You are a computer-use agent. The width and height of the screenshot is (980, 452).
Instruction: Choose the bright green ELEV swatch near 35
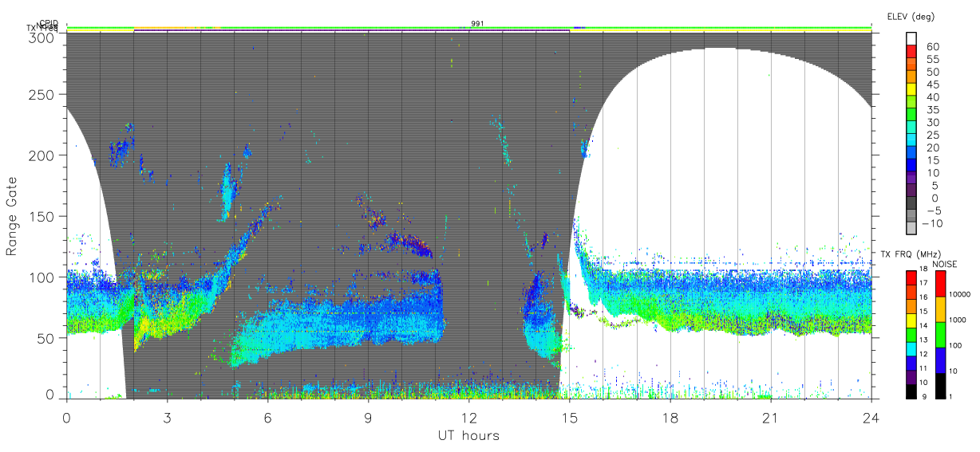click(911, 112)
